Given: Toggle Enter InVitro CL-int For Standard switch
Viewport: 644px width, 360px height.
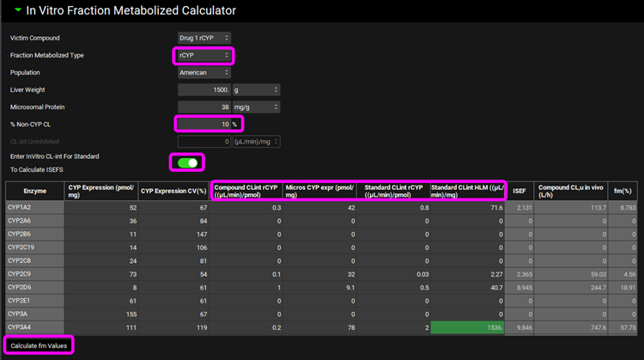Looking at the screenshot, I should (x=188, y=162).
